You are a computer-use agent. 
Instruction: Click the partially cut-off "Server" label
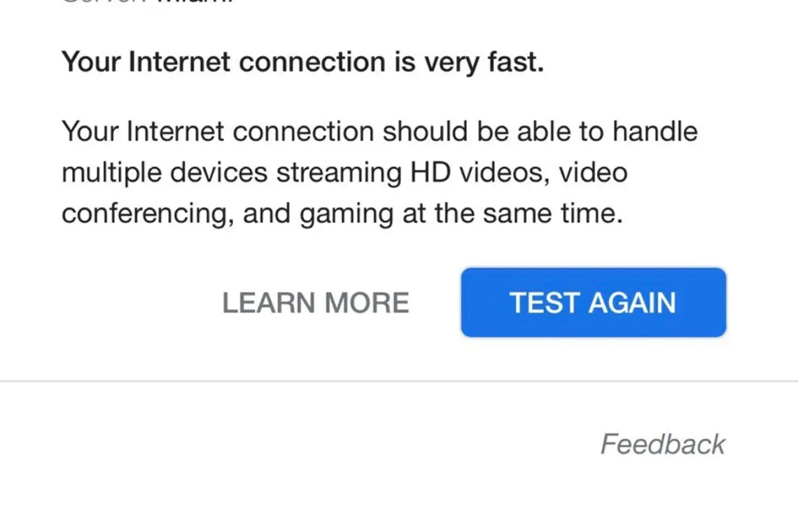point(105,2)
